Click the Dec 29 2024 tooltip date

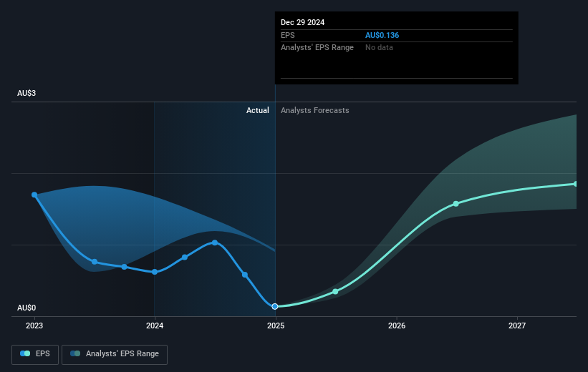303,22
